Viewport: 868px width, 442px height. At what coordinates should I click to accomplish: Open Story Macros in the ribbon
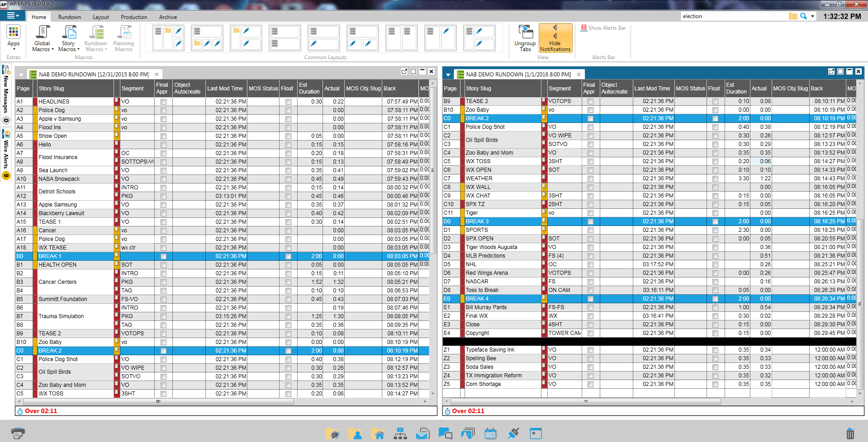coord(69,38)
